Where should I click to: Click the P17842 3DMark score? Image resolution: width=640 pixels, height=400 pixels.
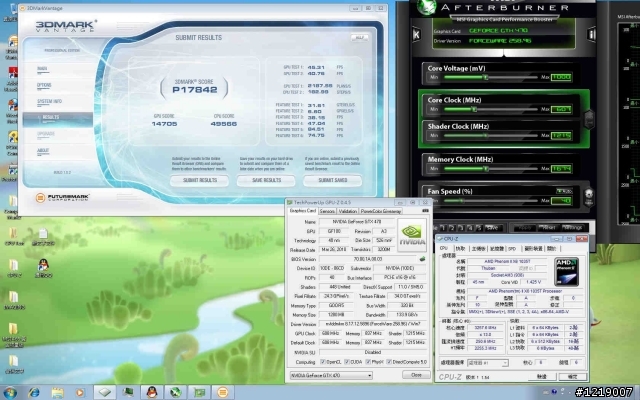(194, 90)
